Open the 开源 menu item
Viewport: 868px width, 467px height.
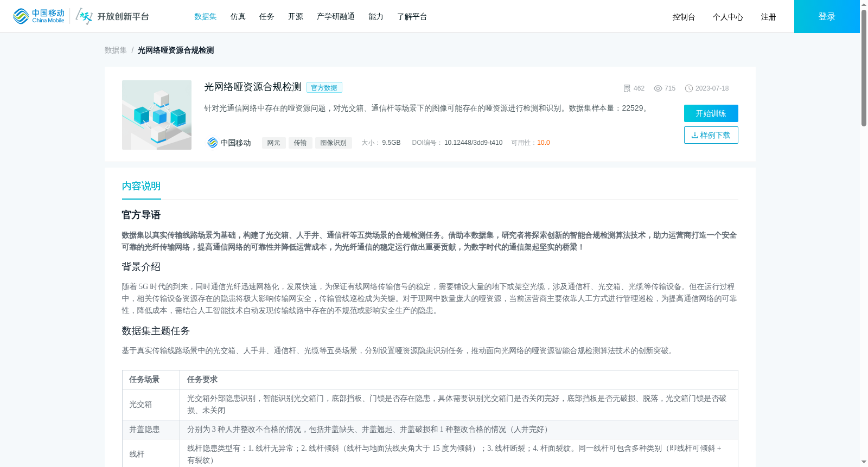click(296, 17)
